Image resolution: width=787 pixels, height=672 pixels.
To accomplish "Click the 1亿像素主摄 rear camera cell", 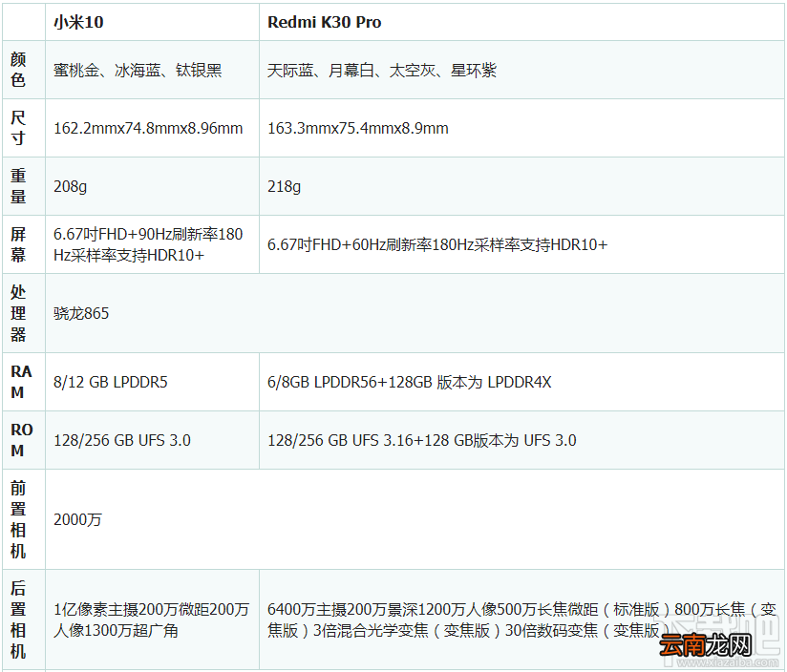I will point(152,619).
